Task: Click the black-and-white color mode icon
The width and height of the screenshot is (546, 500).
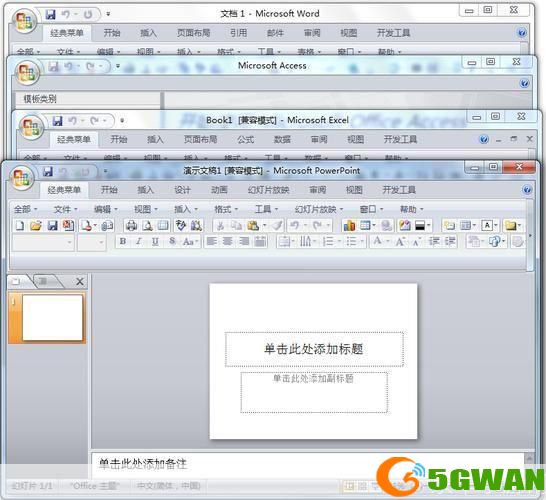Action: [x=420, y=226]
